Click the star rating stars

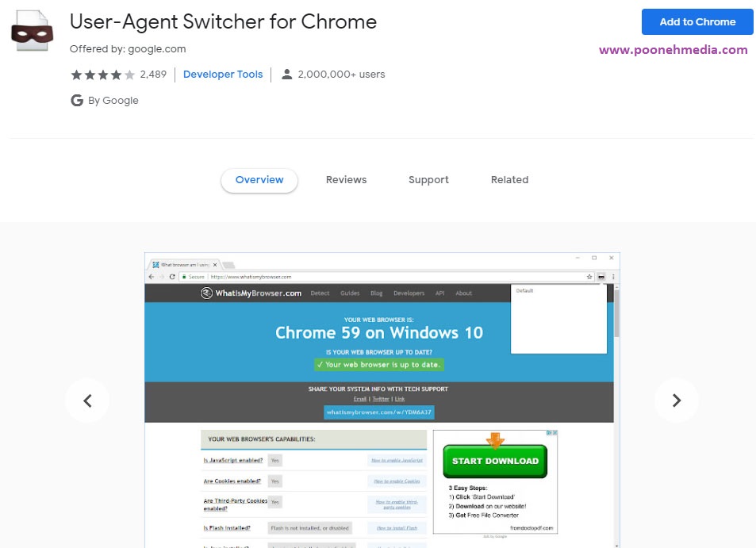click(x=102, y=75)
